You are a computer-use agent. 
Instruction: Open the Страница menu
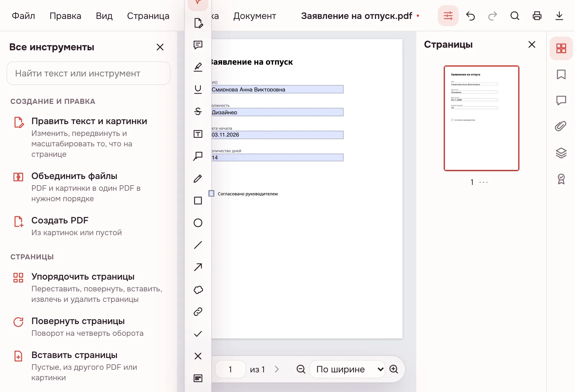pyautogui.click(x=148, y=16)
